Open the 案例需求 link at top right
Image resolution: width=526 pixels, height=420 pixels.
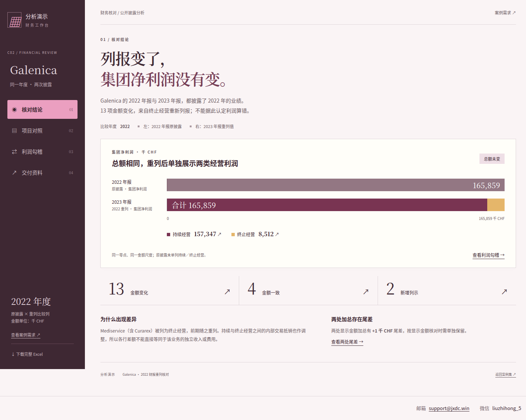(505, 13)
